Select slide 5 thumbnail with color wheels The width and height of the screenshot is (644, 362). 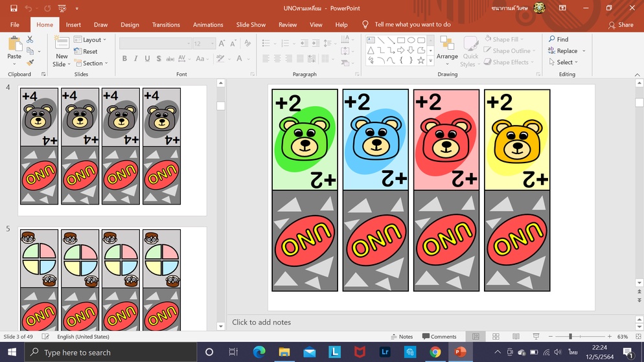coord(112,278)
